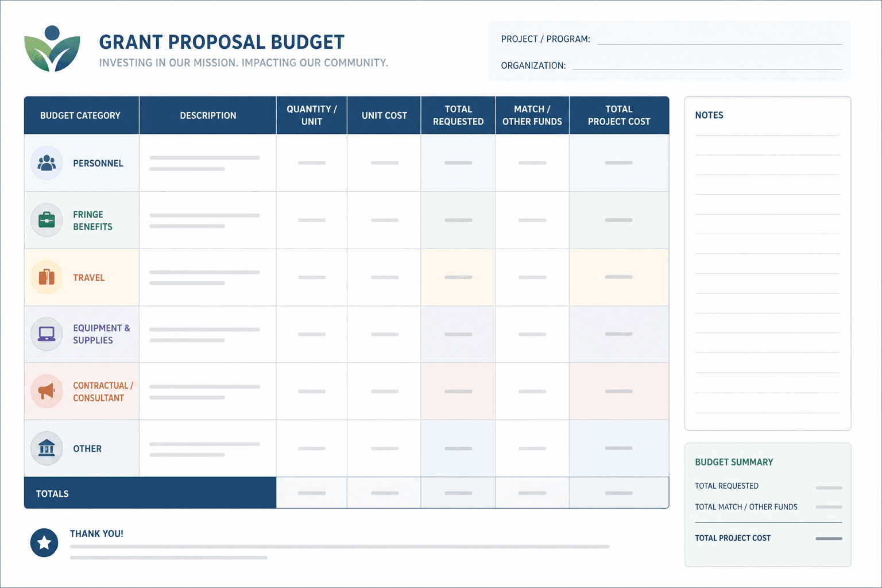Click the Totals row Unit Cost cell
The image size is (882, 588).
(384, 493)
